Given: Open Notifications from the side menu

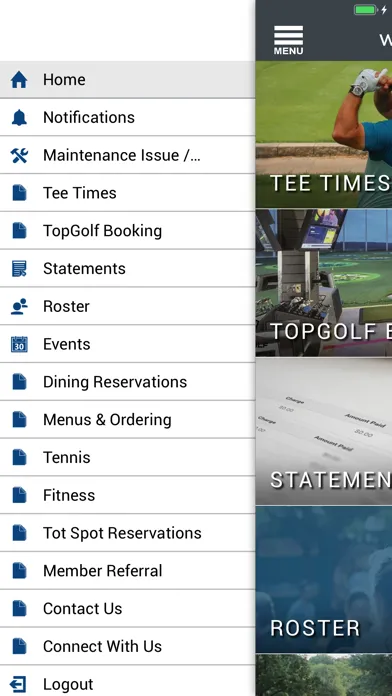Looking at the screenshot, I should [x=127, y=118].
